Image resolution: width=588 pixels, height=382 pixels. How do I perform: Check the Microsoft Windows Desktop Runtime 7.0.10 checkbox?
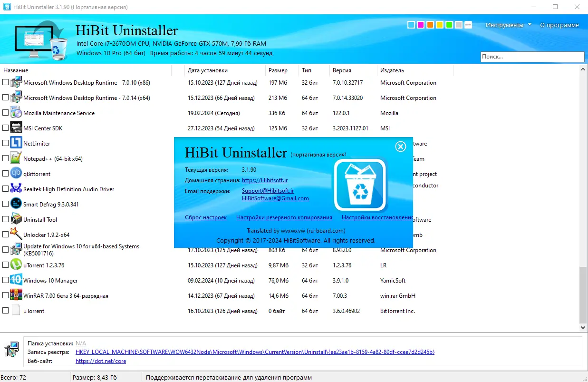(6, 82)
